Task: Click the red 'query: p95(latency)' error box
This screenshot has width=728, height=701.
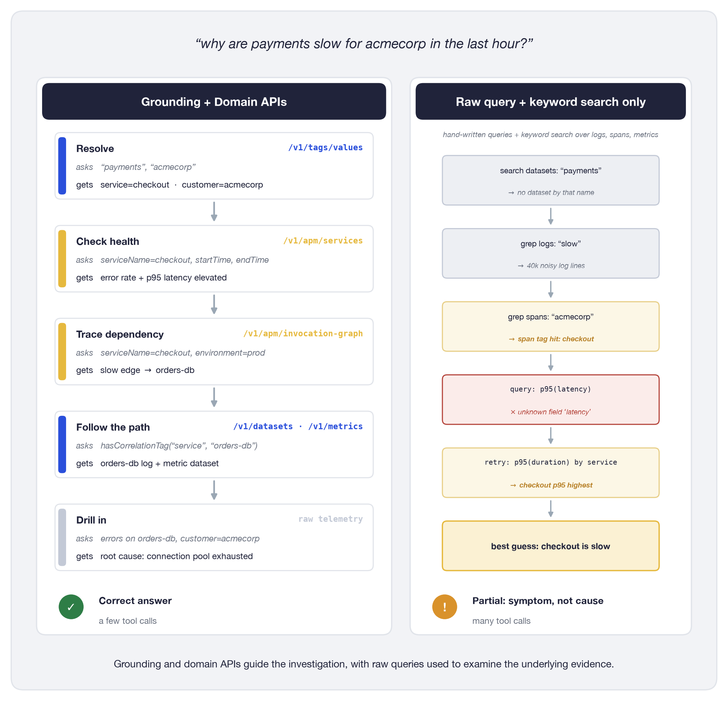Action: [551, 399]
